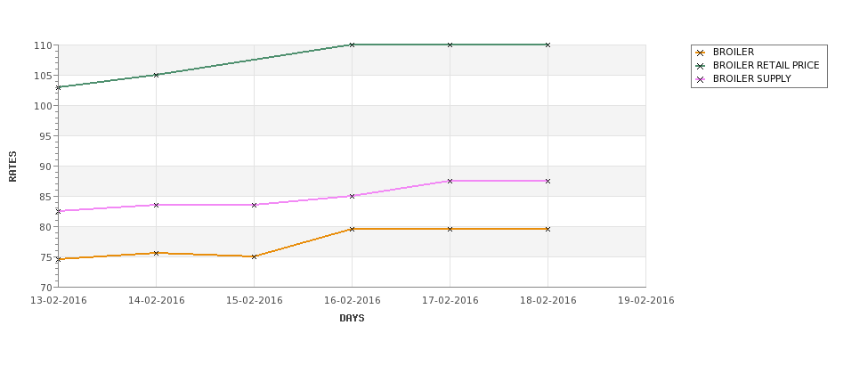Click the BROILER legend marker icon
Image resolution: width=868 pixels, height=382 pixels.
tap(701, 53)
